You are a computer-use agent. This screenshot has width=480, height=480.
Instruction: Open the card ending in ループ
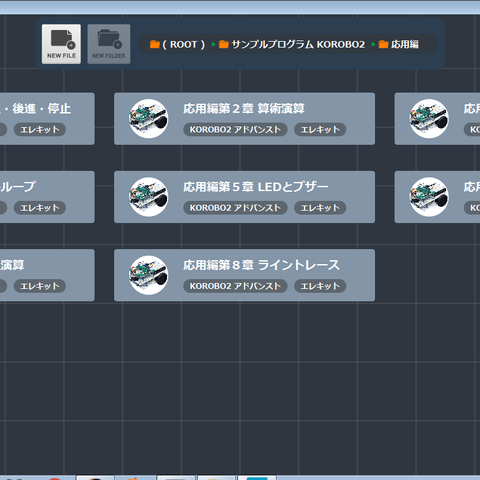click(47, 197)
